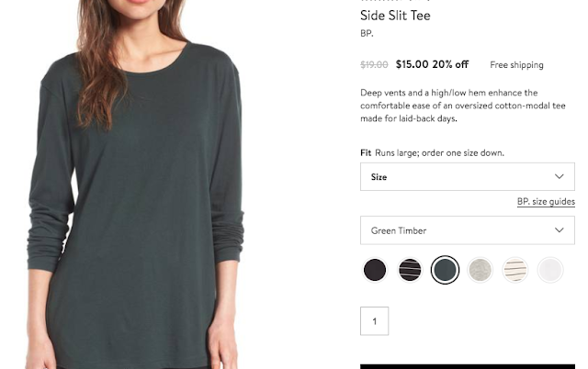Click the Green Timber dropdown chevron
The height and width of the screenshot is (369, 588).
tap(559, 230)
